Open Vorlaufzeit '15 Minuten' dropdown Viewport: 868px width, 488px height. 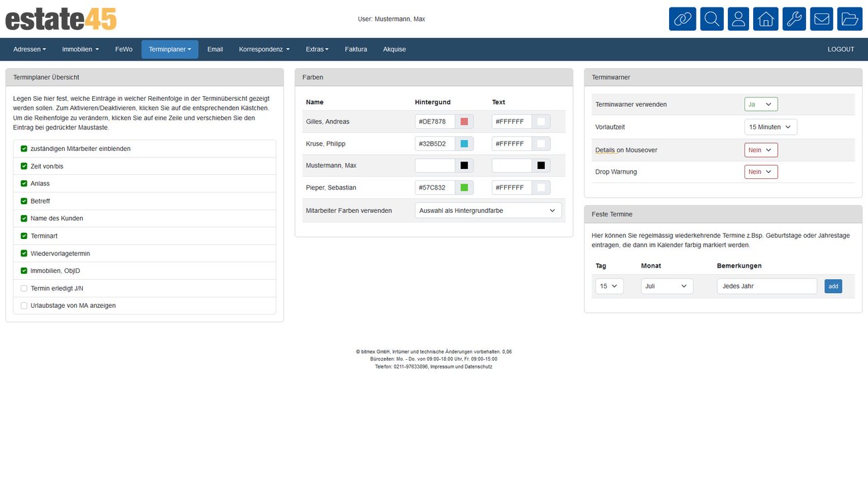771,127
